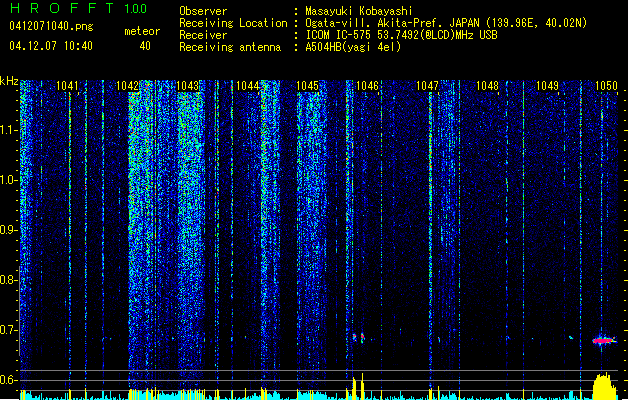Select the file name 0412071040.png

tap(51, 26)
